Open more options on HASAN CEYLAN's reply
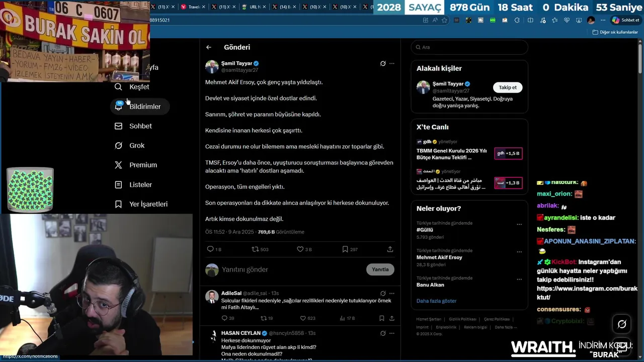Screen dimensions: 644x362 pyautogui.click(x=392, y=333)
